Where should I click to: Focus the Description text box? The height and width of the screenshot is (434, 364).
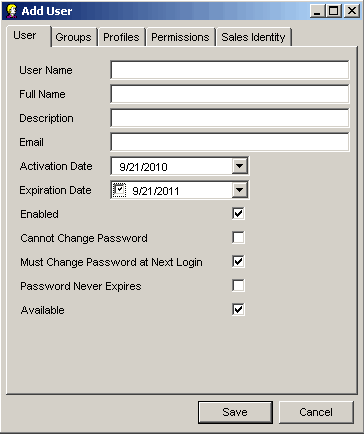click(230, 118)
